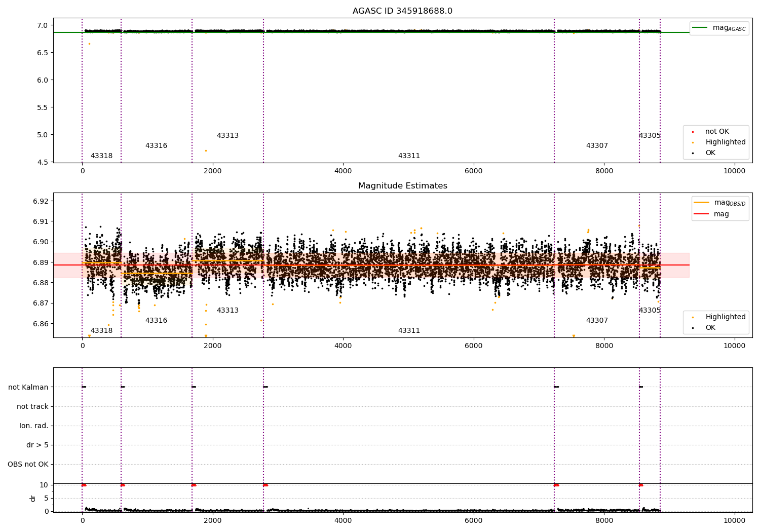Image resolution: width=760 pixels, height=532 pixels.
Task: Click obsid label 43318 in middle plot
Action: (x=101, y=331)
